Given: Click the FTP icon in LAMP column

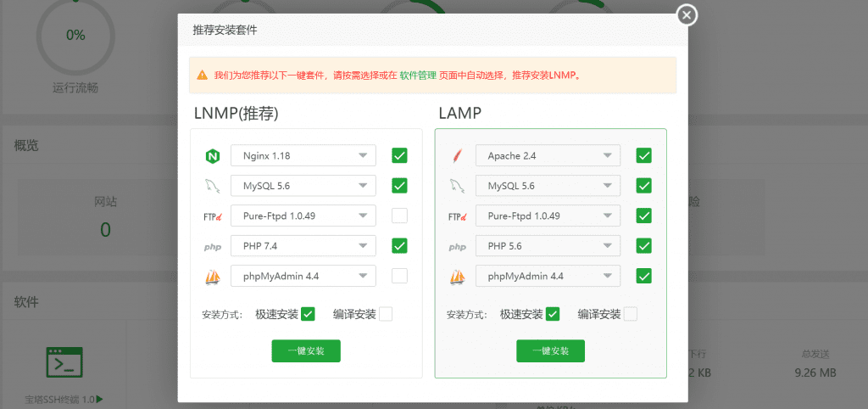Looking at the screenshot, I should [x=457, y=216].
